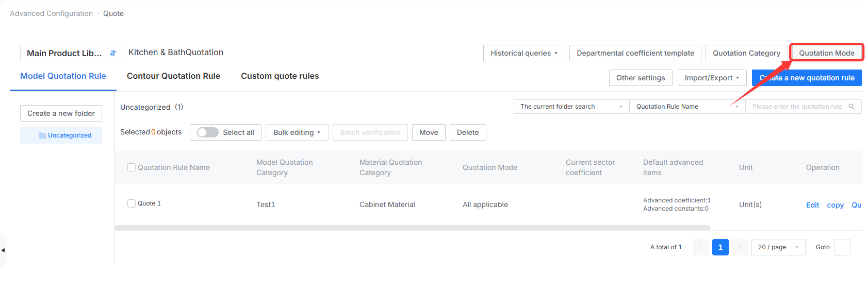868x292 pixels.
Task: Click the Uncategorized folder icon
Action: (42, 135)
